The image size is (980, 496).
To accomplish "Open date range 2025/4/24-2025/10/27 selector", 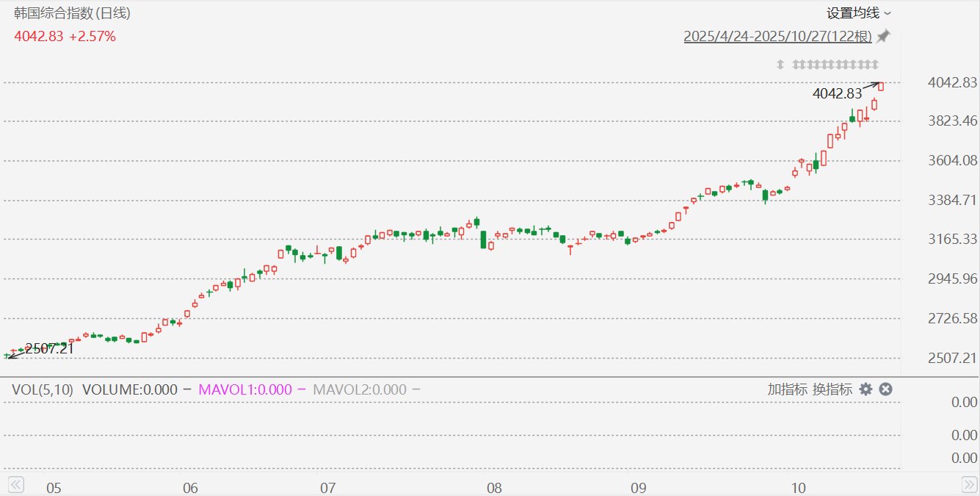I will coord(777,36).
